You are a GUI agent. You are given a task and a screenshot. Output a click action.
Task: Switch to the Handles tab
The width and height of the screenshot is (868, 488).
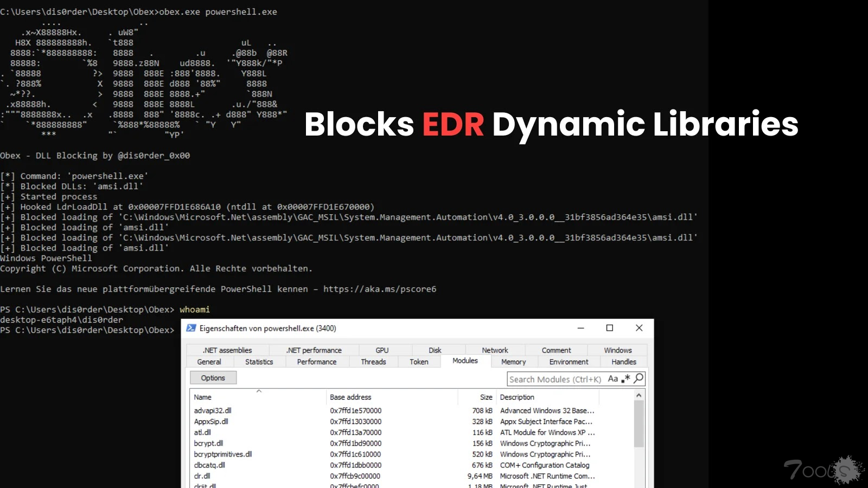point(623,362)
